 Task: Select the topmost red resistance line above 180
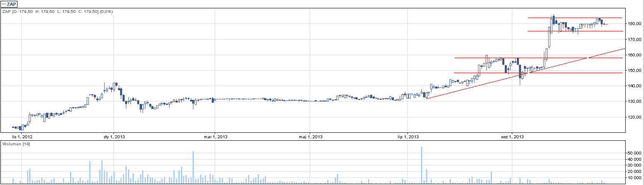click(x=575, y=18)
